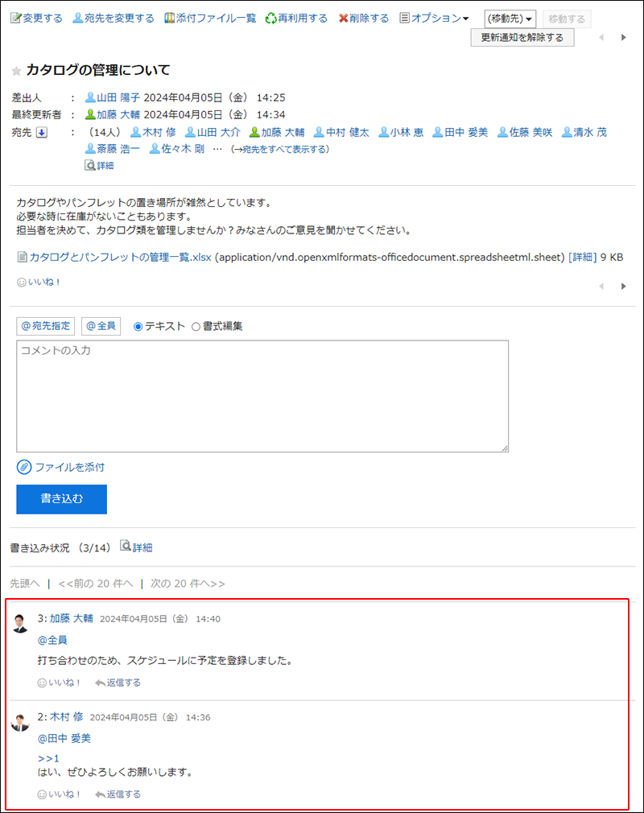Open カタログとパンフレットの管理一覧.xlsx attachment
This screenshot has height=813, width=644.
pos(114,257)
